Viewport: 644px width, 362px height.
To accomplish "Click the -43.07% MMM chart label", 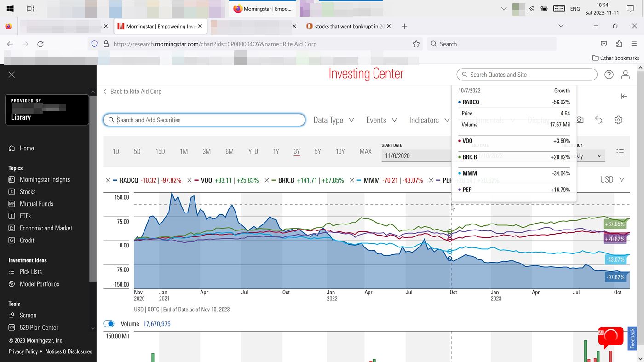I will [x=615, y=259].
